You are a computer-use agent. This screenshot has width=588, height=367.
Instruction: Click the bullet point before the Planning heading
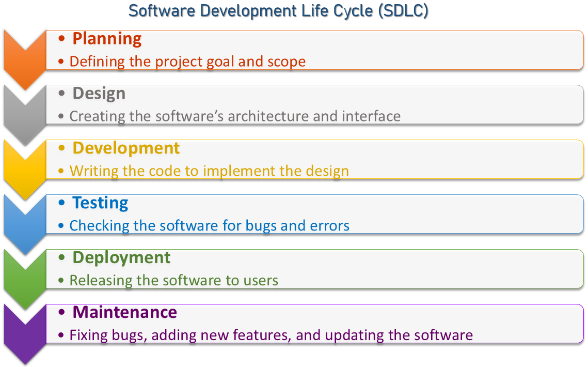pyautogui.click(x=62, y=39)
